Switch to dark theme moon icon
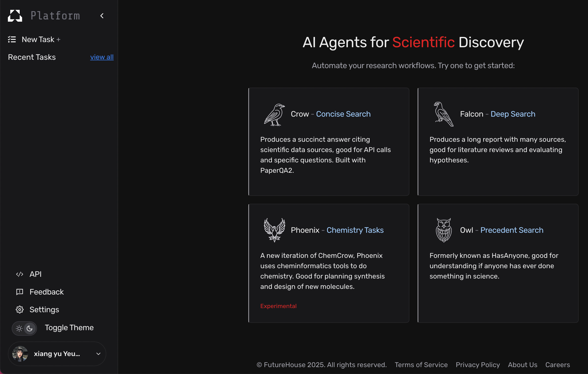 (30, 328)
